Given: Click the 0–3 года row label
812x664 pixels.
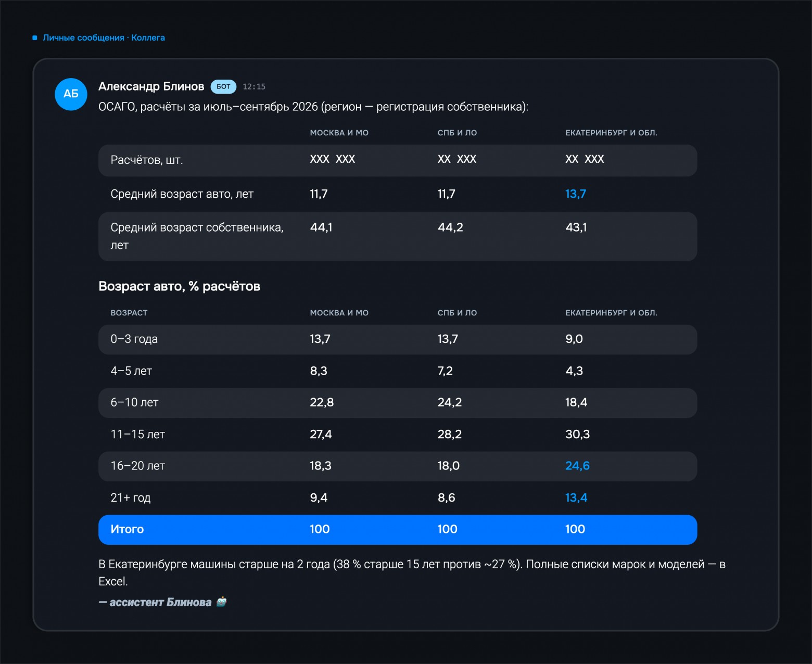Looking at the screenshot, I should coord(134,339).
